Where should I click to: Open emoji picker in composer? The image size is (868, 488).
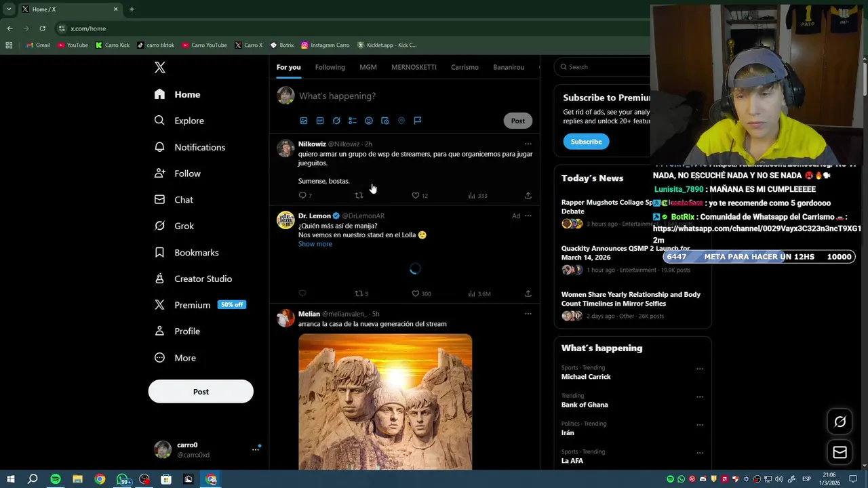coord(369,121)
